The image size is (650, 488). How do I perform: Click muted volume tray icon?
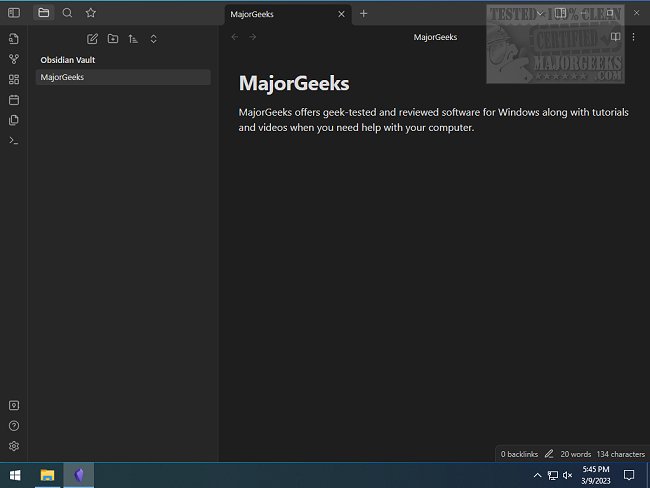click(x=568, y=475)
